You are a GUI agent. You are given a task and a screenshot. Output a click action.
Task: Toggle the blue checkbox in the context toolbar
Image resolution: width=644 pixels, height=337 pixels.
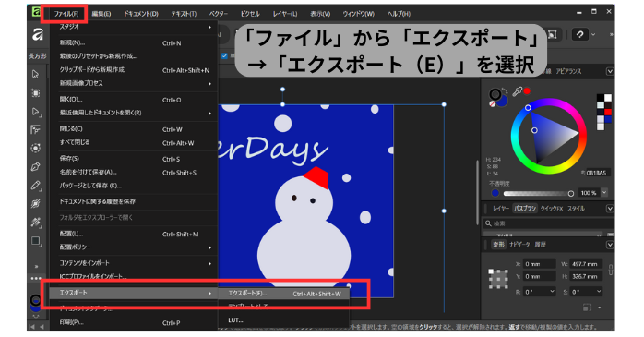tap(224, 56)
